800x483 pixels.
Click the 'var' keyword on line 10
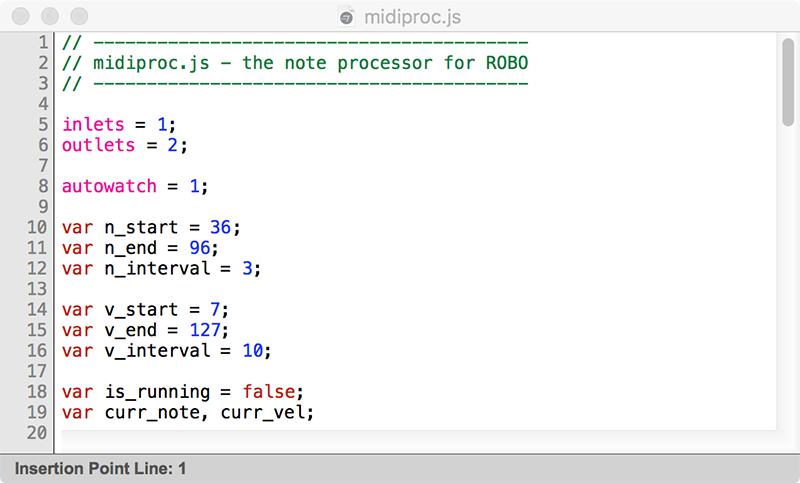78,227
